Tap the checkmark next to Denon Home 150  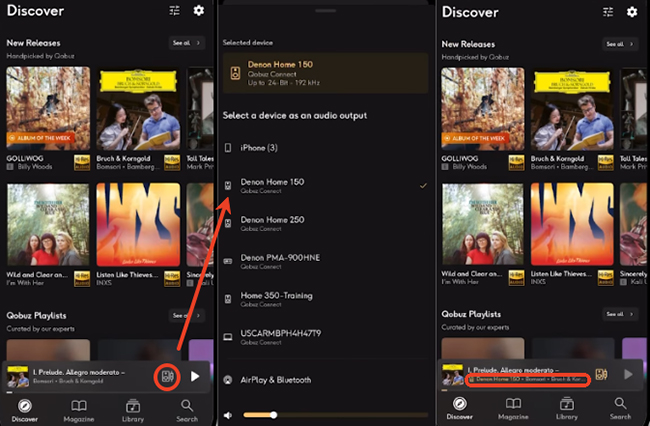(x=423, y=186)
